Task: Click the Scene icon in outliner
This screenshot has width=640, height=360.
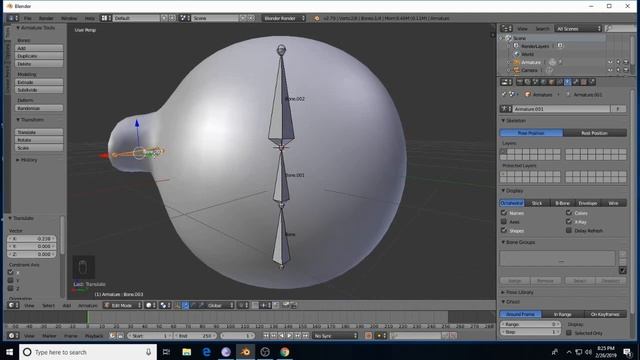Action: (509, 38)
